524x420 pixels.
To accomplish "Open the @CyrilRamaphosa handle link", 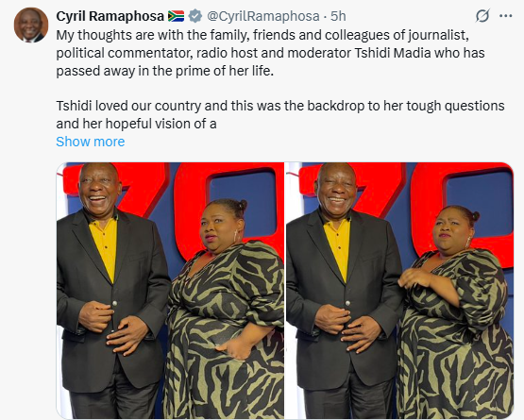I will coord(263,16).
